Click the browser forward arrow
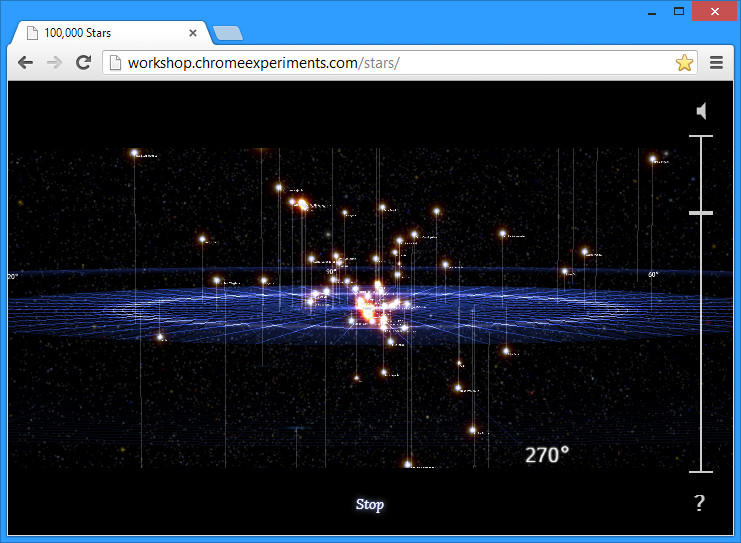The height and width of the screenshot is (543, 741). [x=55, y=63]
